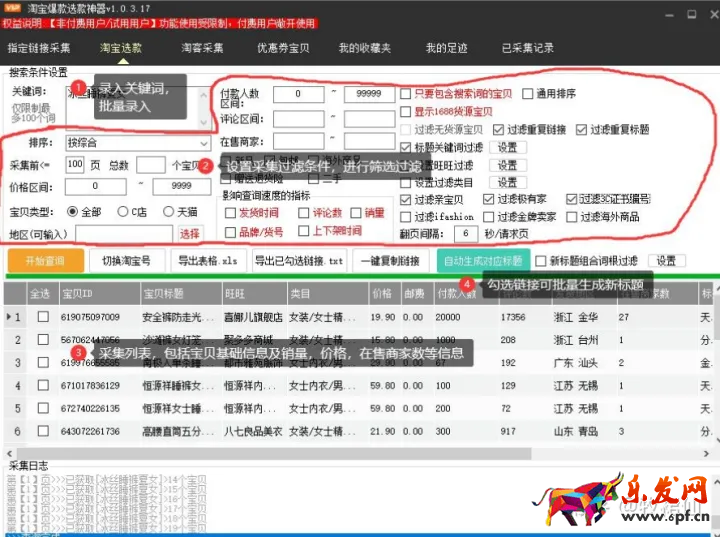
Task: Click the 地区(可输入) input field
Action: click(124, 234)
